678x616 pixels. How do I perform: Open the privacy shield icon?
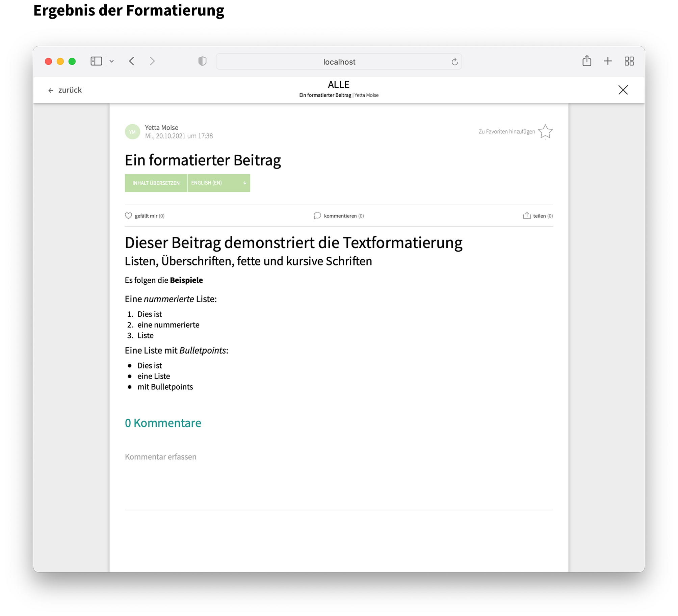pos(202,61)
